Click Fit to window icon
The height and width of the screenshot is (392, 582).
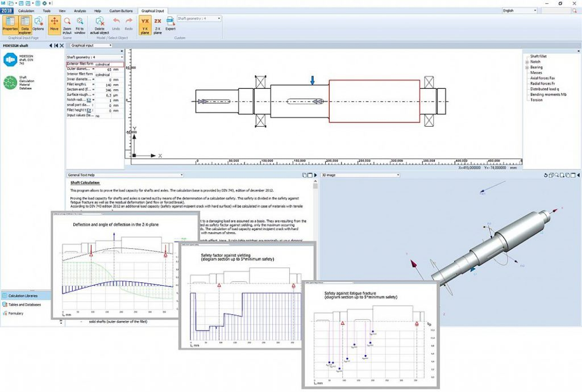click(x=80, y=24)
